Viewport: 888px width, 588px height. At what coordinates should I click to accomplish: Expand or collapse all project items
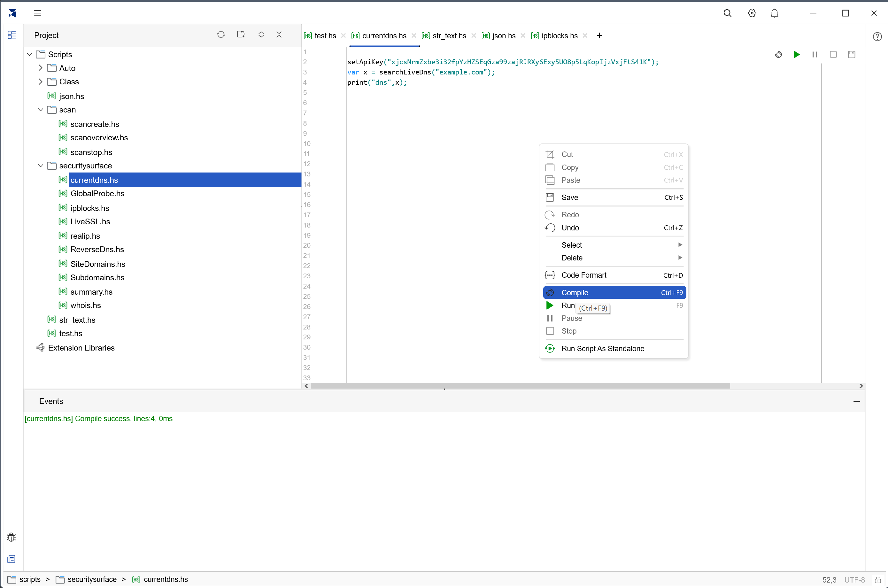(x=261, y=35)
